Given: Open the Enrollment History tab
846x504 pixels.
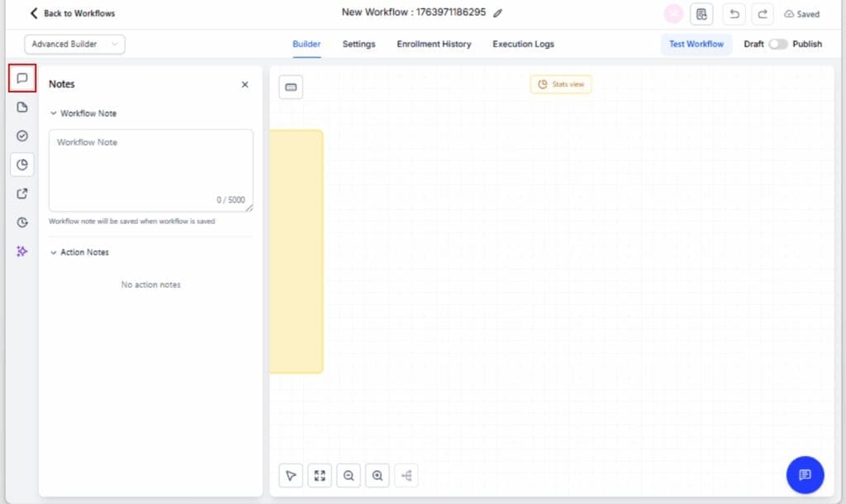Looking at the screenshot, I should (x=434, y=44).
